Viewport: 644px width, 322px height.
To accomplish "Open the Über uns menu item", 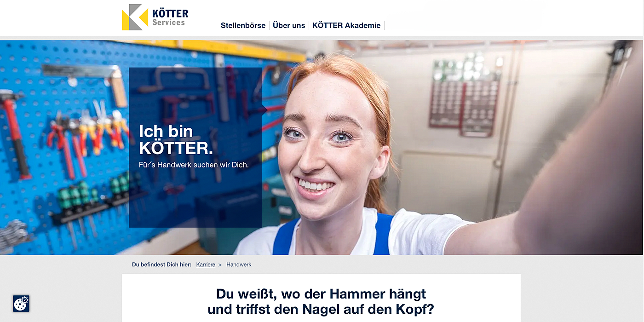I will [x=289, y=25].
